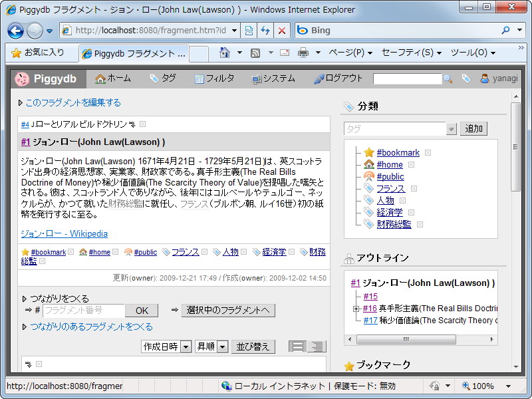Open 昇順 sort order dropdown
Screen dimensions: 532x399
click(x=222, y=346)
